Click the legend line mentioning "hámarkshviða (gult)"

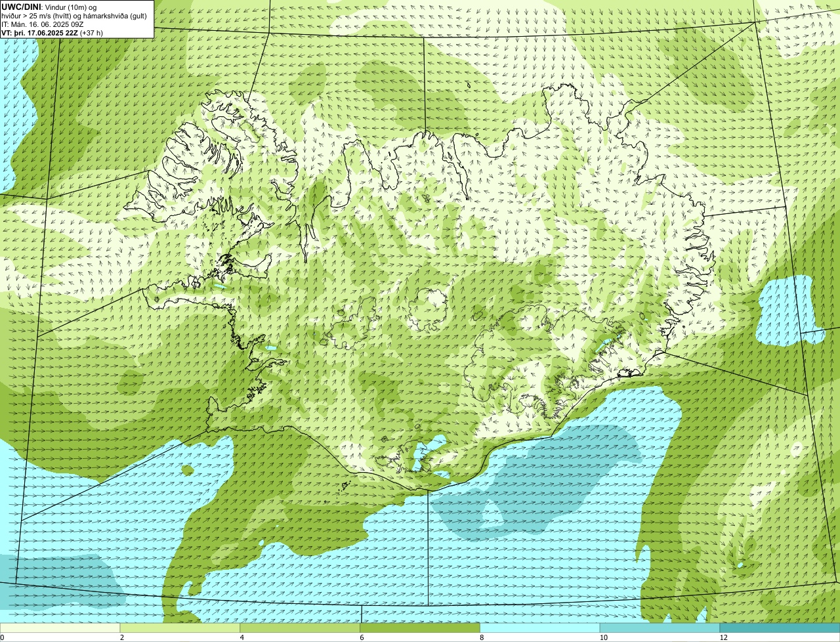[x=74, y=15]
